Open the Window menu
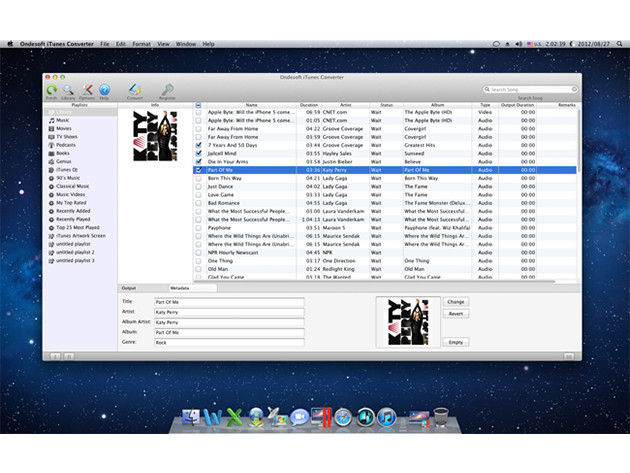The width and height of the screenshot is (630, 473). pyautogui.click(x=186, y=44)
